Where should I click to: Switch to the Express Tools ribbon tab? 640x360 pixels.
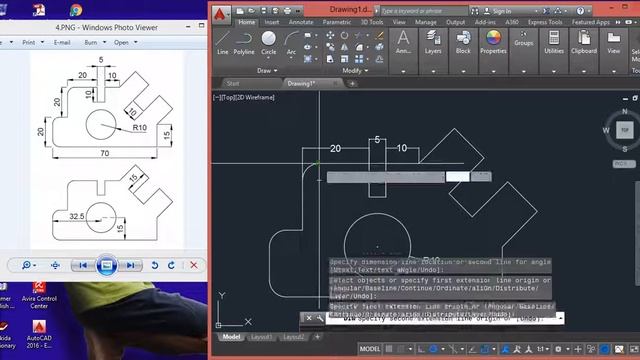[545, 22]
